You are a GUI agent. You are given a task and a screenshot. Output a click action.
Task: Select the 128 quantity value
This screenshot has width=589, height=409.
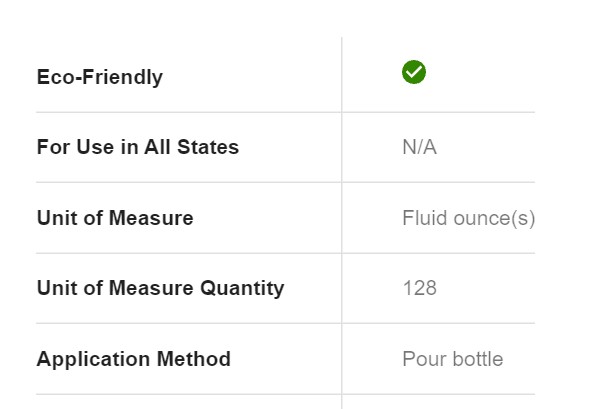tap(419, 288)
